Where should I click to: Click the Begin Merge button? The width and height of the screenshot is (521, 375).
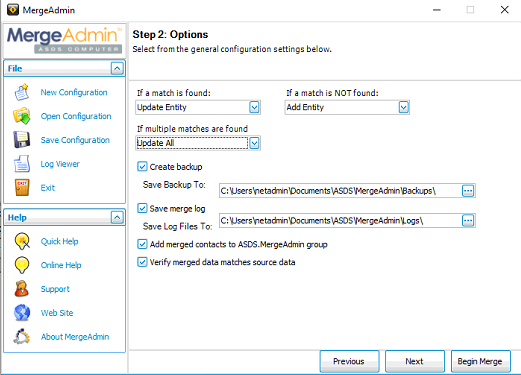(480, 361)
